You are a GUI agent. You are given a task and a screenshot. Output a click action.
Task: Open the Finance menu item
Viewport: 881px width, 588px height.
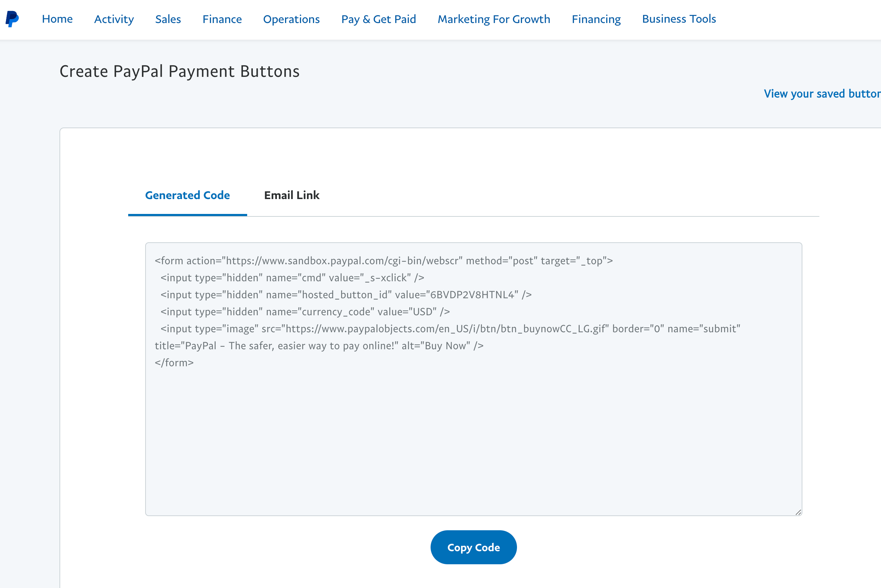click(221, 19)
